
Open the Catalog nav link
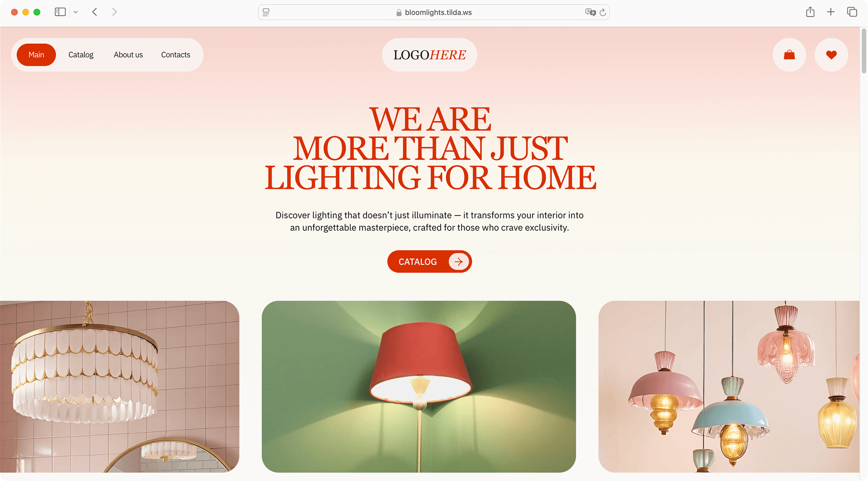click(x=81, y=55)
